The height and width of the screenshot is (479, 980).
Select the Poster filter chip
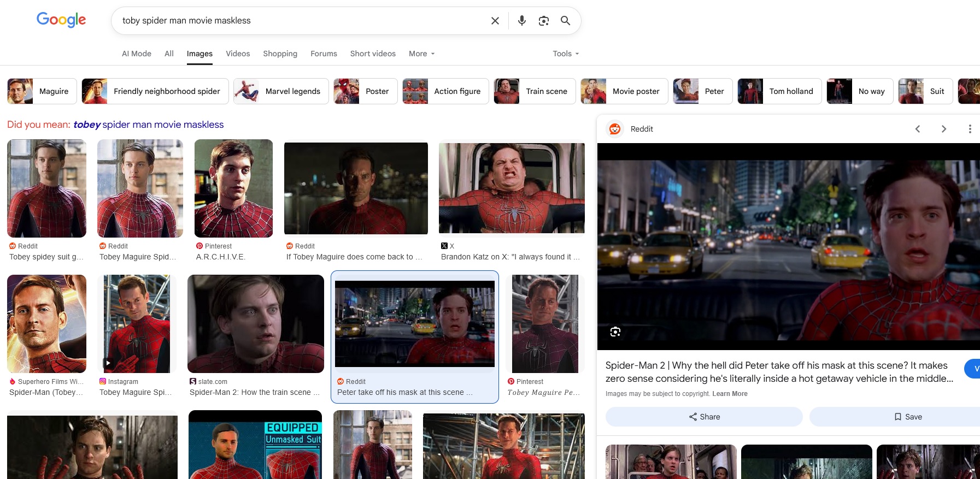pos(366,91)
